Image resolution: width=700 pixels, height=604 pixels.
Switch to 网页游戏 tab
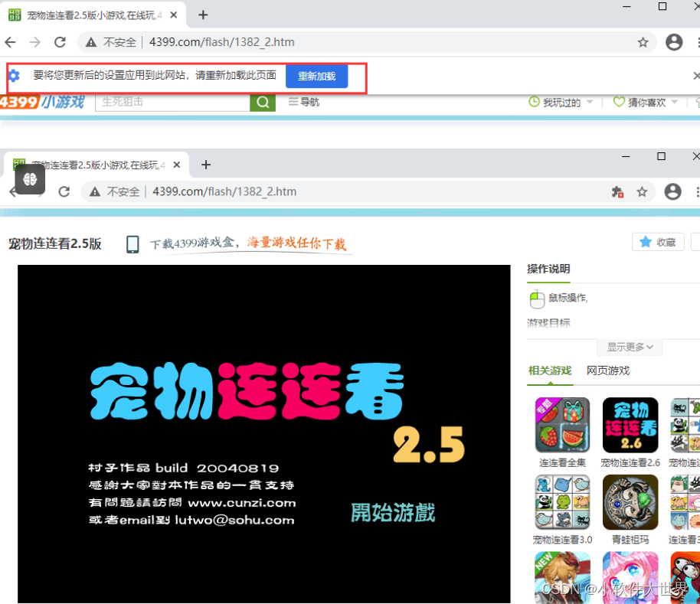608,371
